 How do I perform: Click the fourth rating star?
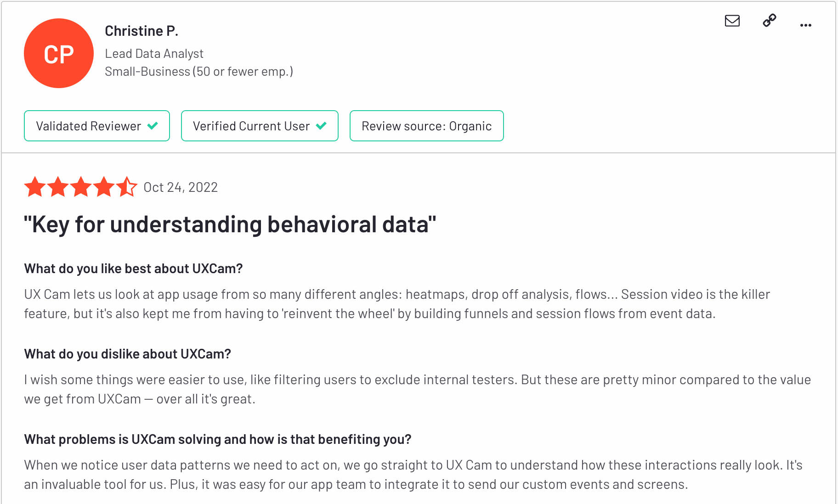(104, 187)
